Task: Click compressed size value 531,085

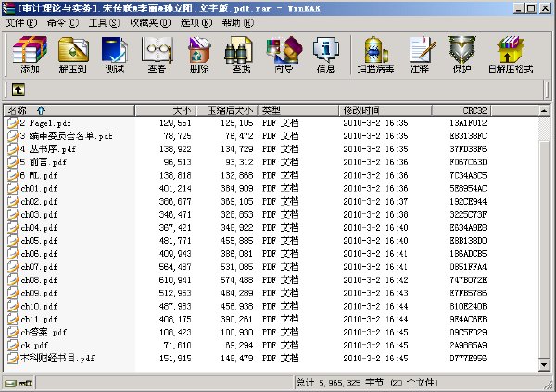Action: (237, 267)
